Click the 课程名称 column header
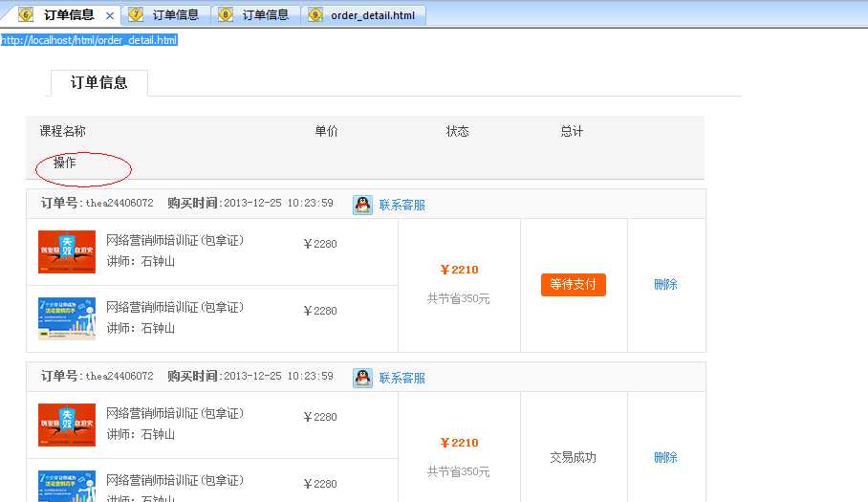 62,131
